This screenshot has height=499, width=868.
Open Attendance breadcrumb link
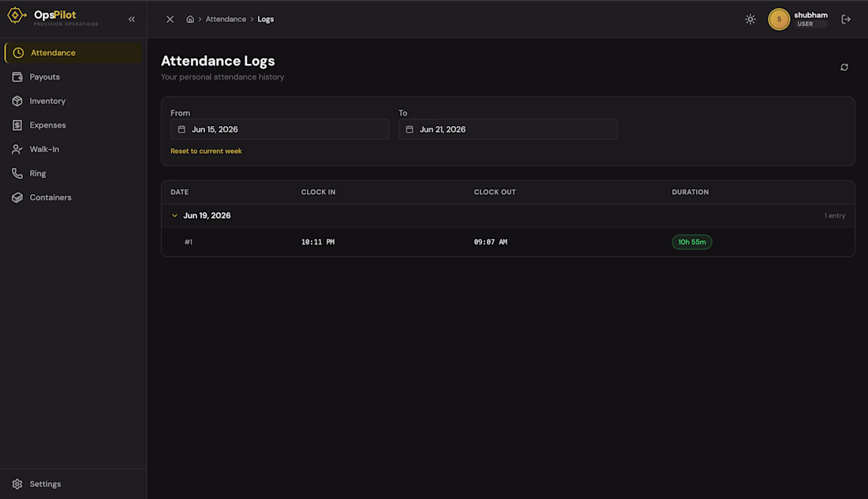226,20
